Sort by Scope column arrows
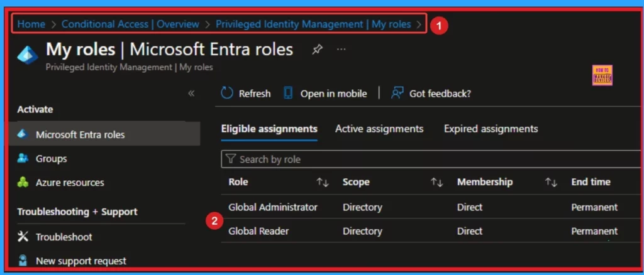Screen dimensions: 644x275 click(x=436, y=182)
